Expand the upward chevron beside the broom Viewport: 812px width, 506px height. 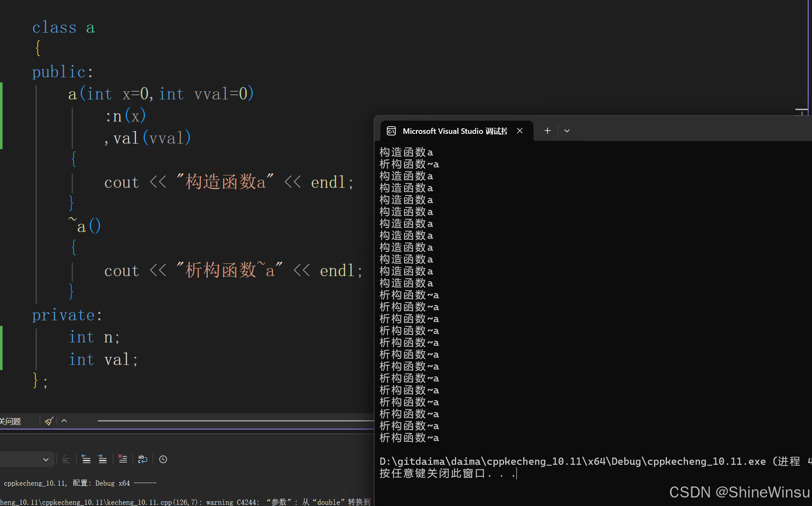(x=64, y=421)
